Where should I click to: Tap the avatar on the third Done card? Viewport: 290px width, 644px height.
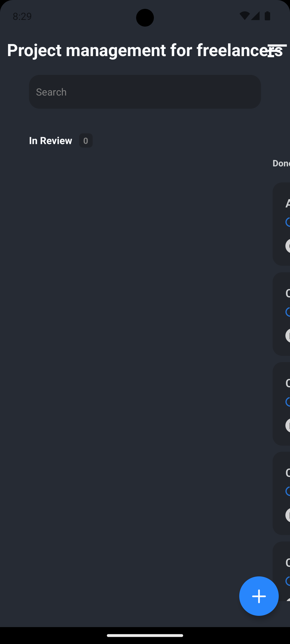pos(288,426)
